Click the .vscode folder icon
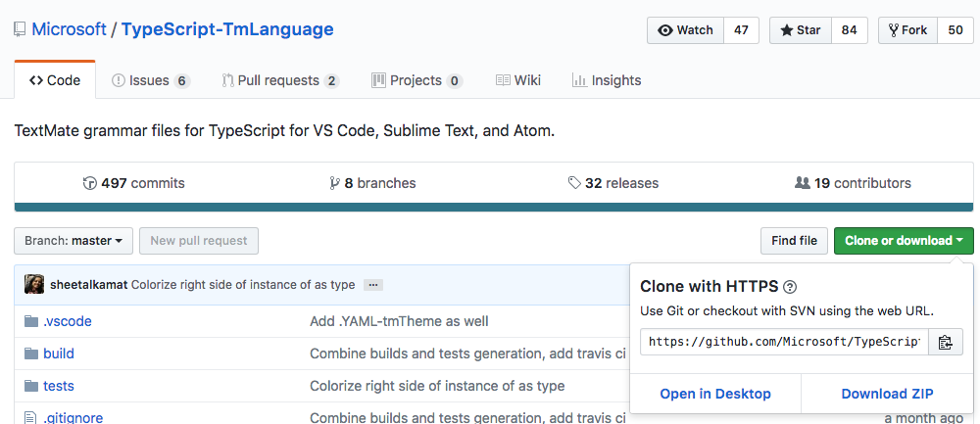 pyautogui.click(x=31, y=321)
